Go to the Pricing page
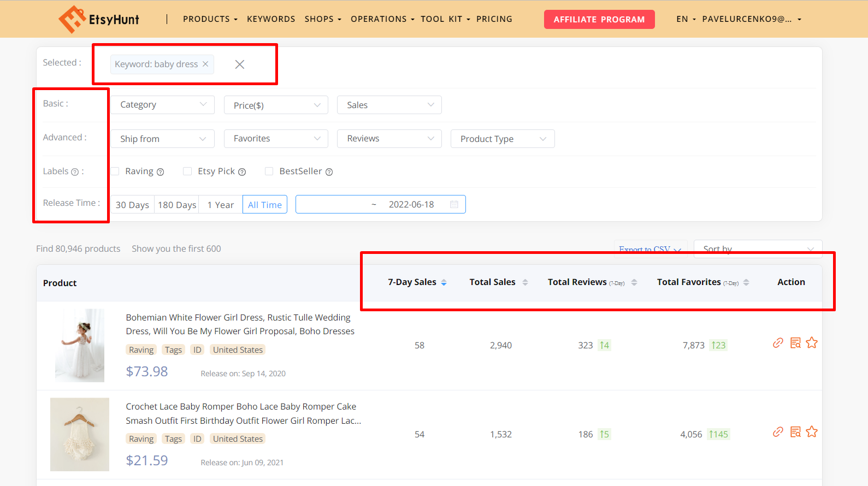The image size is (868, 486). (x=494, y=19)
